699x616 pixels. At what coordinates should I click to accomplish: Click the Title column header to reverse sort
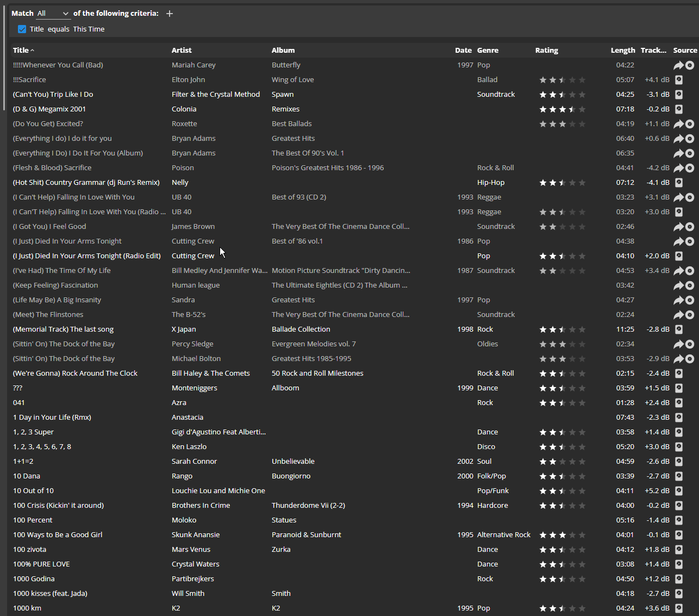[x=21, y=50]
